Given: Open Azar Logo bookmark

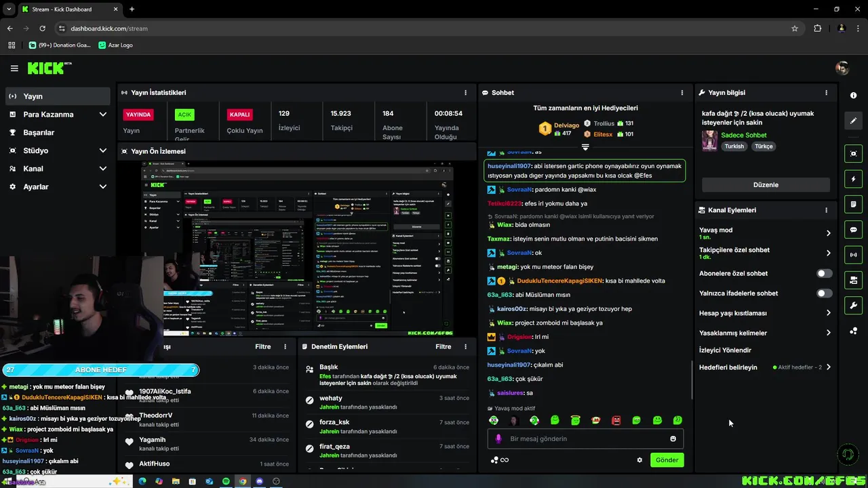Looking at the screenshot, I should pyautogui.click(x=115, y=45).
